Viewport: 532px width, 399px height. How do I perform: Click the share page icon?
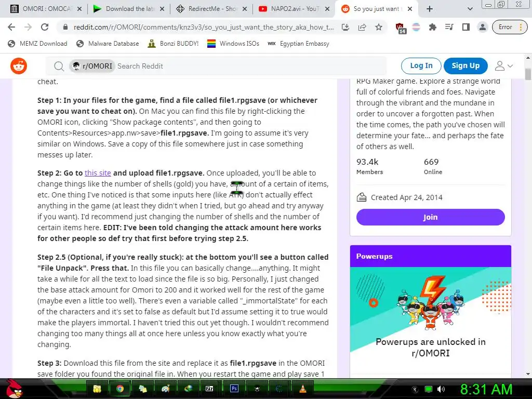point(362,27)
